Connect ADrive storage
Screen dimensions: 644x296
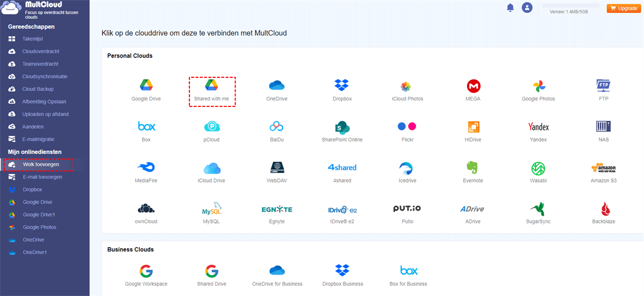[x=473, y=213]
